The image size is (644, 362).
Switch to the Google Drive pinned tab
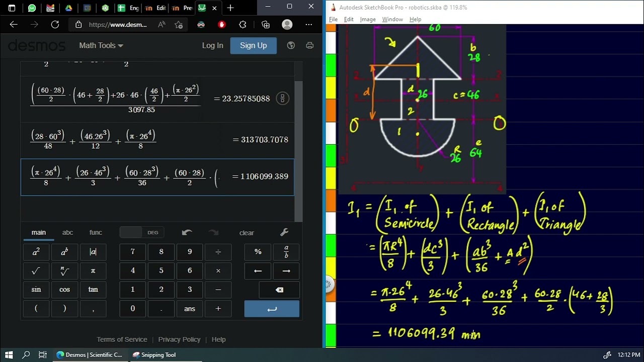point(69,8)
